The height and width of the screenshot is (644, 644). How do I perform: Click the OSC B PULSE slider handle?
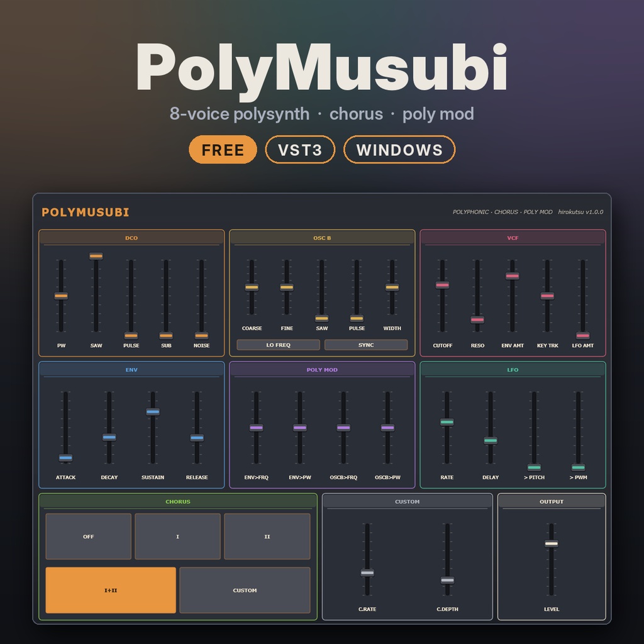tap(357, 318)
